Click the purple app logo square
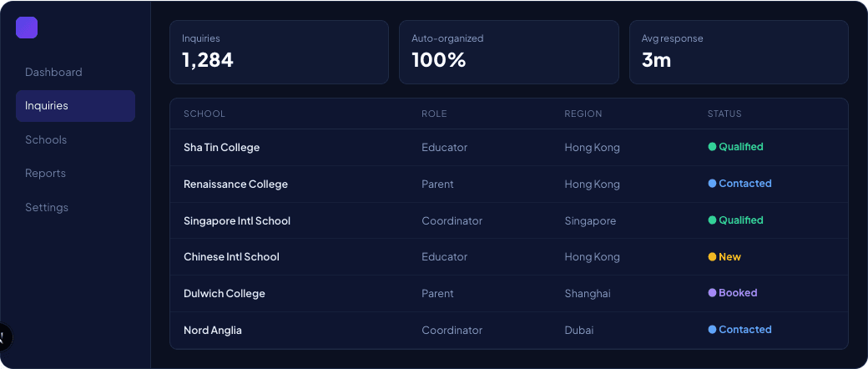The image size is (868, 369). coord(27,28)
